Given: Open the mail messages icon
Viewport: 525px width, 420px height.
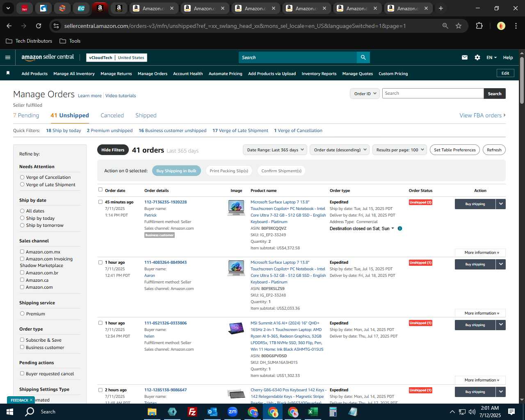Looking at the screenshot, I should [464, 57].
